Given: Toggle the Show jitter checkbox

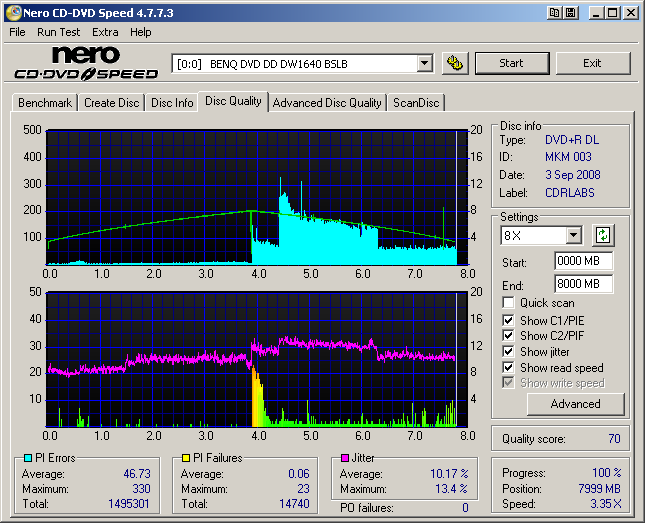Looking at the screenshot, I should point(509,352).
